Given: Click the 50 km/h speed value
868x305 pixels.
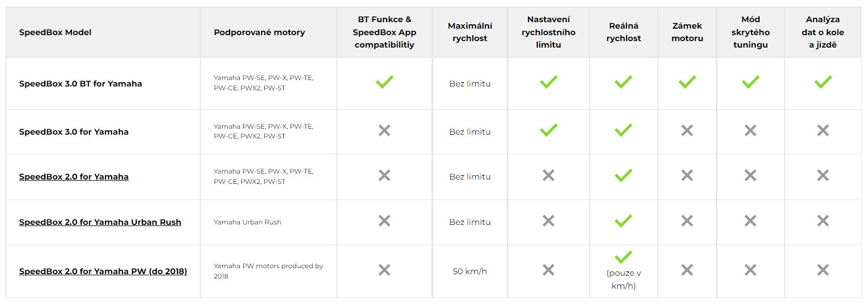Looking at the screenshot, I should tap(469, 271).
